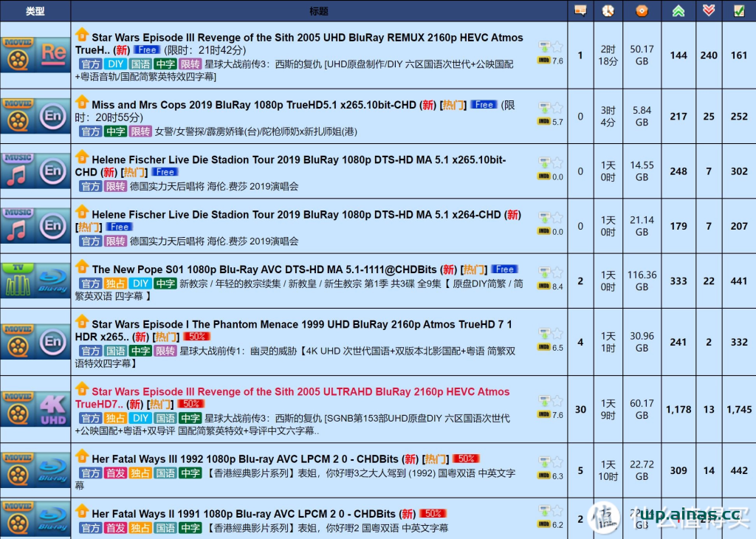The height and width of the screenshot is (539, 756).
Task: Bookmark Her Fatal Ways III with the star
Action: (x=557, y=462)
